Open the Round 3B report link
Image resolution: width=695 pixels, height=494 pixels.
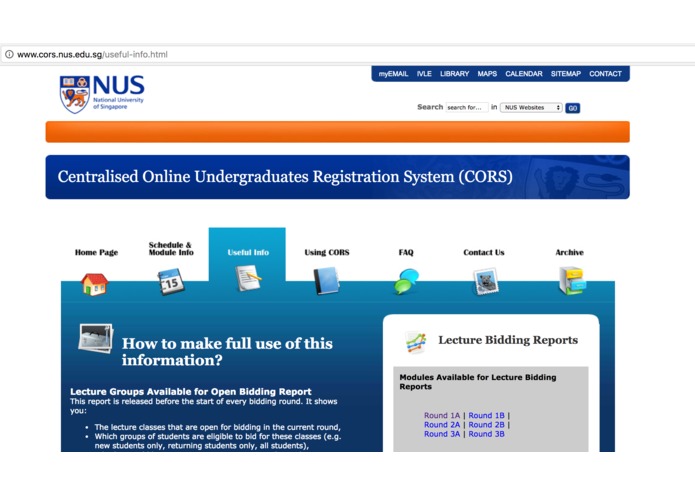486,434
